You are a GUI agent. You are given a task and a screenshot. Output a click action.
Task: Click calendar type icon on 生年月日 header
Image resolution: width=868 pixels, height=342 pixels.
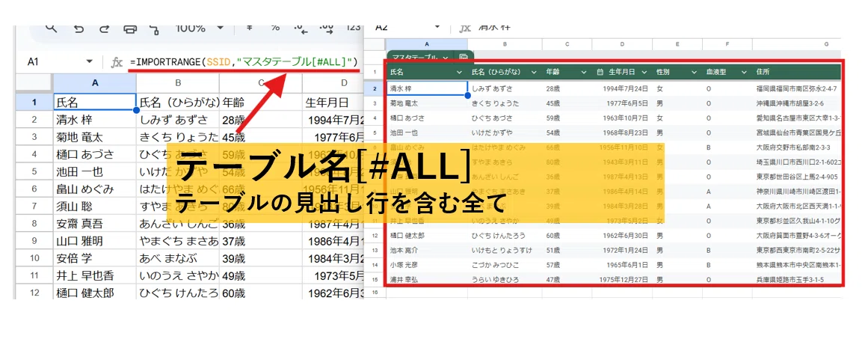(x=600, y=72)
